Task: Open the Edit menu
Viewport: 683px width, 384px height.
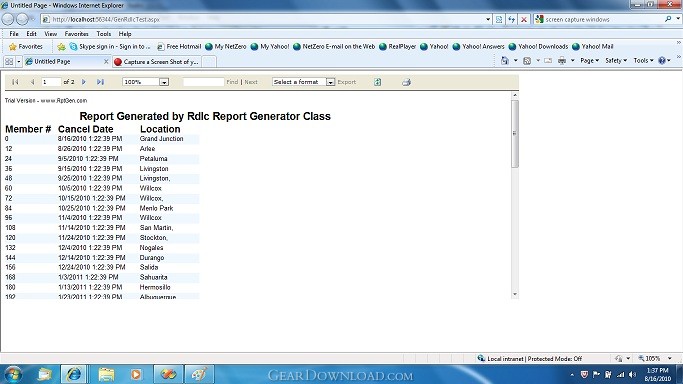Action: (31, 34)
